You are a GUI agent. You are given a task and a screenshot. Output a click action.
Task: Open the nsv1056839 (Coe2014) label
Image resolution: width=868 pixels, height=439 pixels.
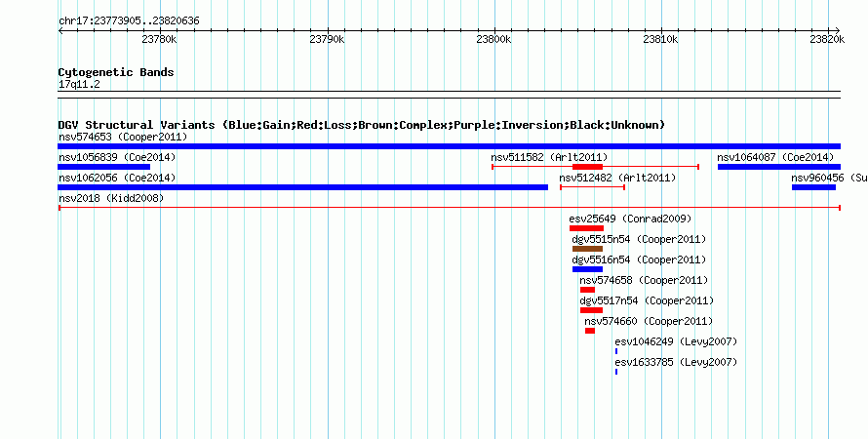[117, 157]
